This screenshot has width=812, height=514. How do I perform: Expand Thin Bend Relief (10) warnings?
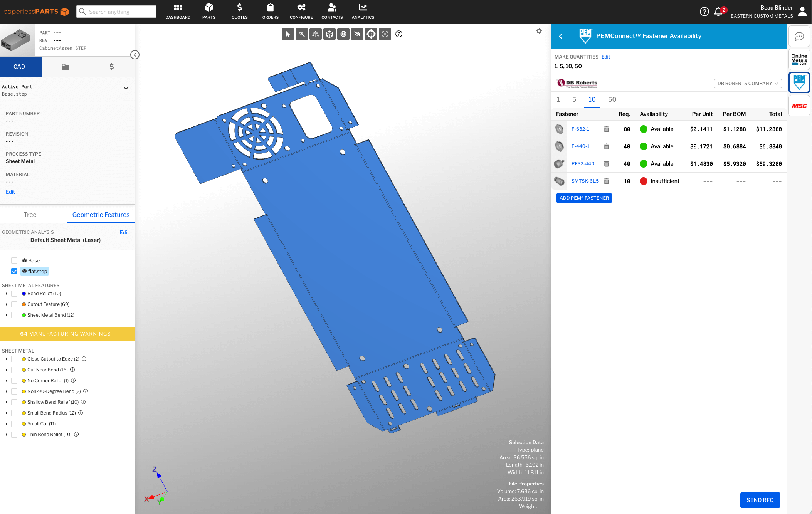coord(6,435)
